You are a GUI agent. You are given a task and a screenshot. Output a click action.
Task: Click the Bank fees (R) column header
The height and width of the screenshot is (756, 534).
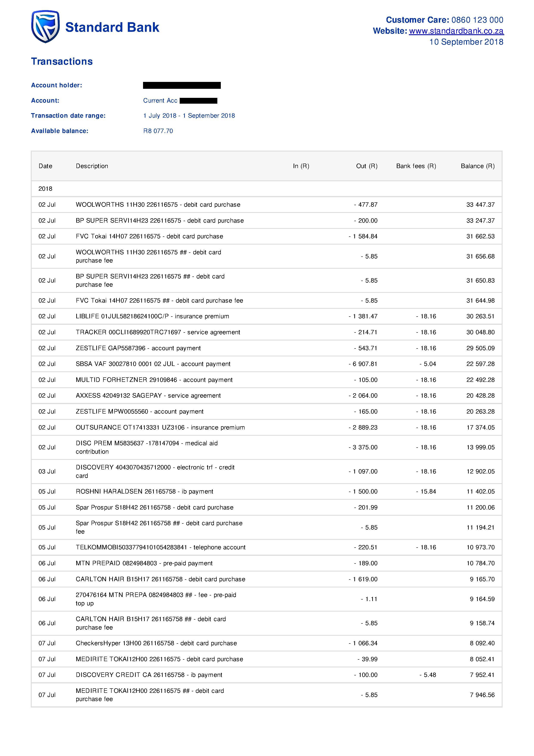[416, 166]
